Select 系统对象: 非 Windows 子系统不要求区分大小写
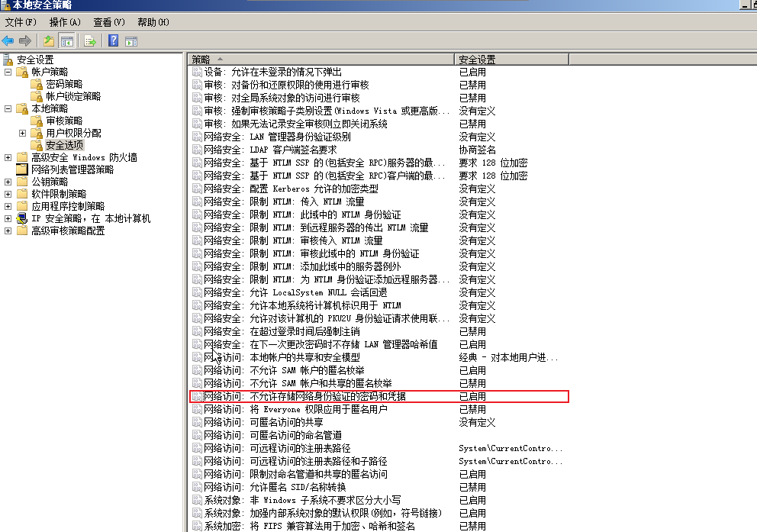The height and width of the screenshot is (532, 757). coord(302,500)
